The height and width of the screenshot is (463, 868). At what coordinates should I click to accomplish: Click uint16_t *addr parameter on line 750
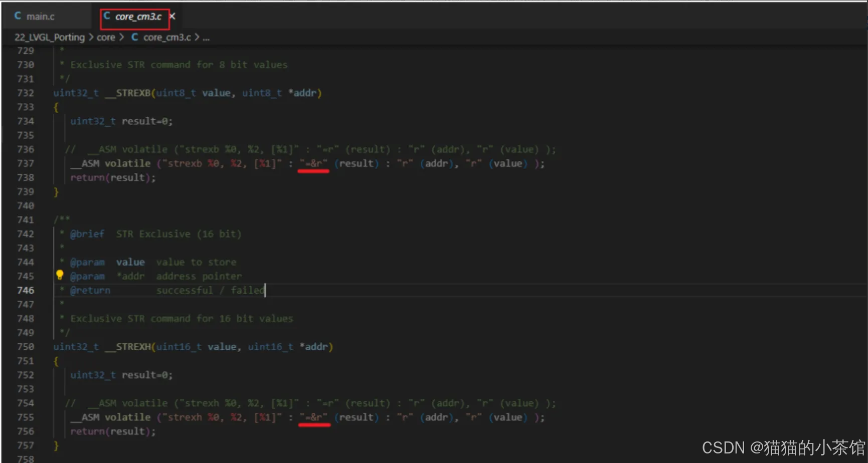click(x=288, y=347)
